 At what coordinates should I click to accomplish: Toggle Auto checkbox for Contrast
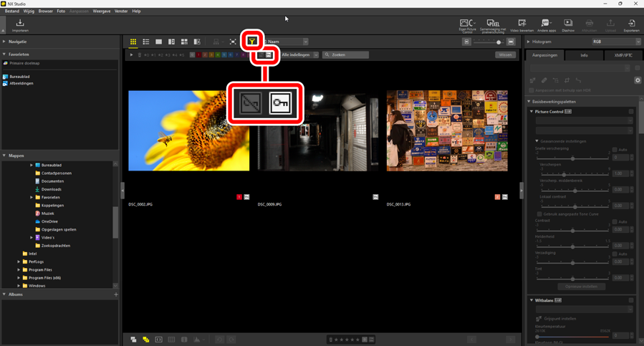pos(615,221)
